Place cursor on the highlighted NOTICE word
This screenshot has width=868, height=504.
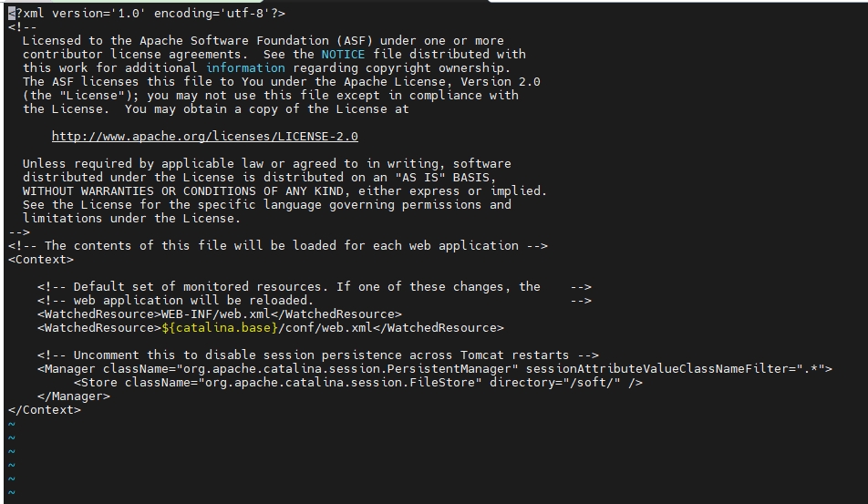click(x=343, y=54)
